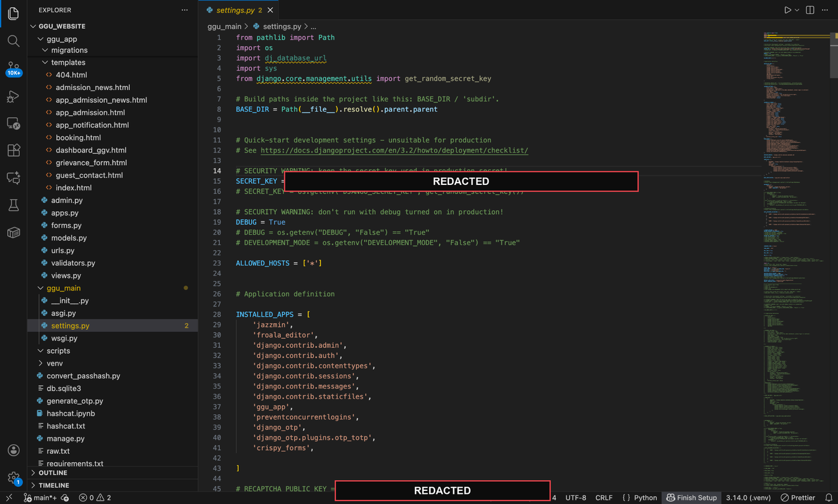Screen dimensions: 838x504
Task: Run the Python file with play button
Action: (788, 10)
